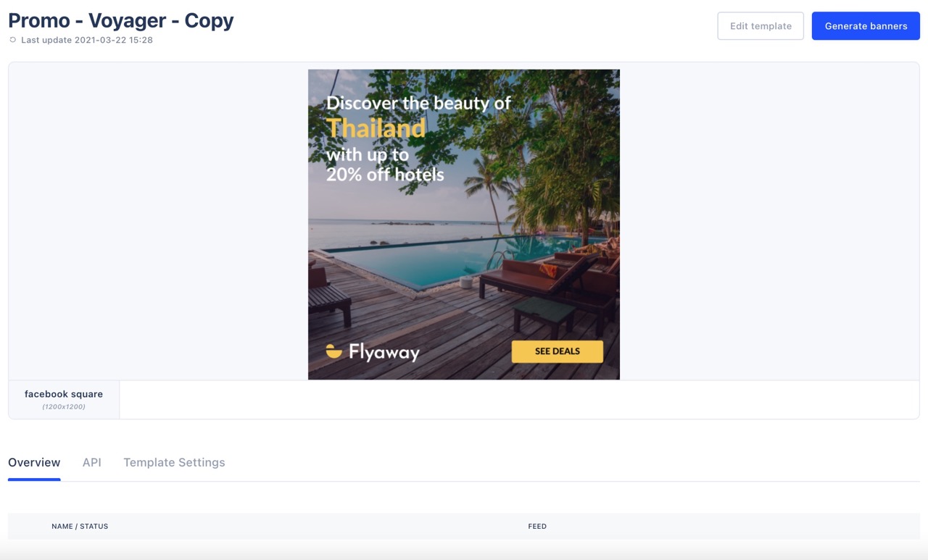Select the facebook square size tab

pos(64,400)
